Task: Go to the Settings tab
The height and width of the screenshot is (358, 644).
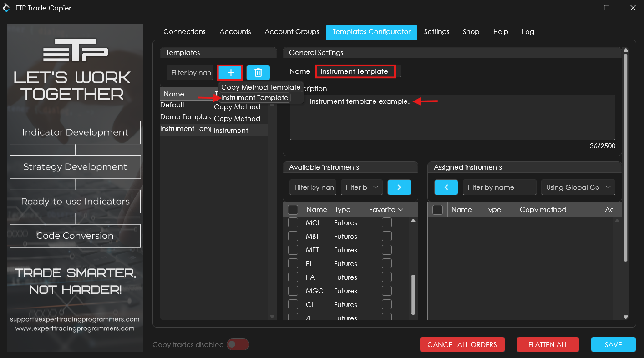Action: pyautogui.click(x=436, y=32)
